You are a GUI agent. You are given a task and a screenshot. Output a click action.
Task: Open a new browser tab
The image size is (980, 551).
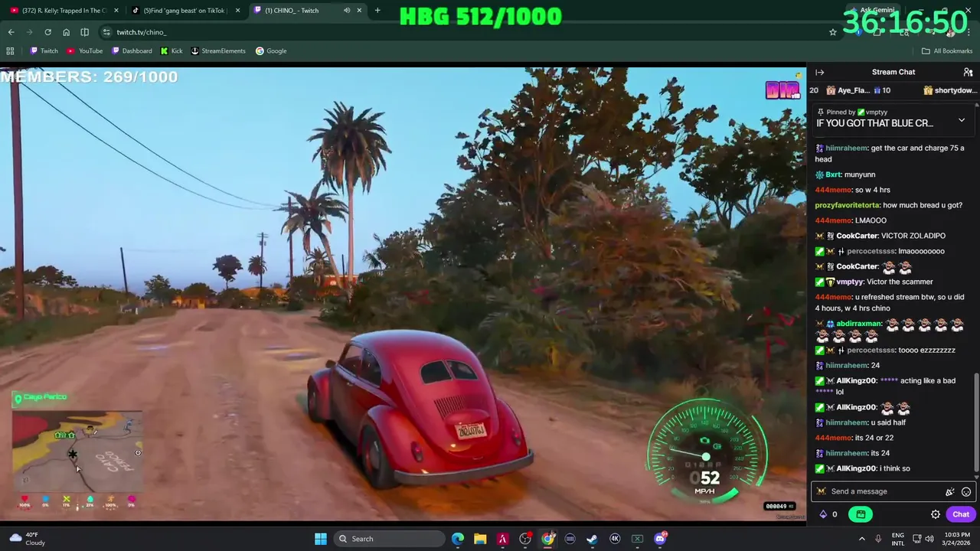point(377,11)
